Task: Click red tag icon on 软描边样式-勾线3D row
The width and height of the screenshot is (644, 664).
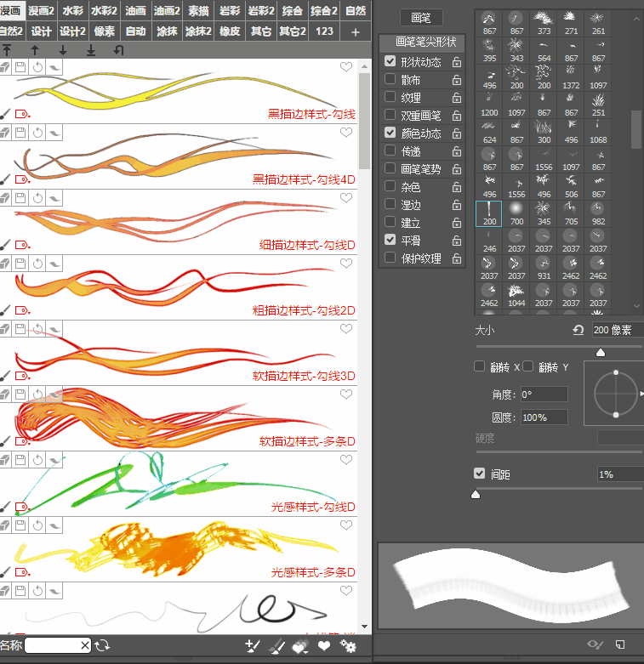Action: [x=22, y=376]
